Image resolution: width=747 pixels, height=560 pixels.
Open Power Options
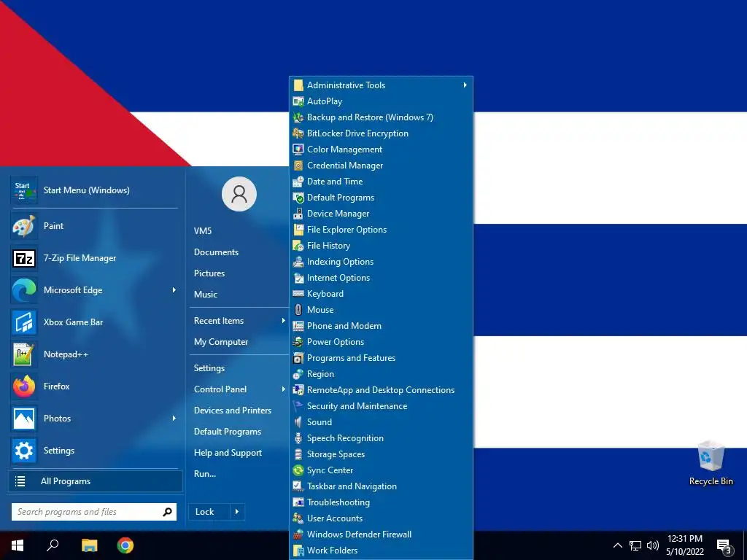click(381, 342)
